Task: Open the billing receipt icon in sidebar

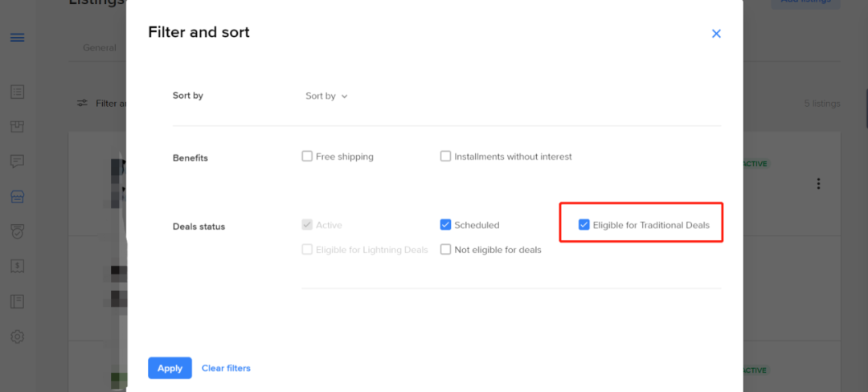Action: (17, 267)
